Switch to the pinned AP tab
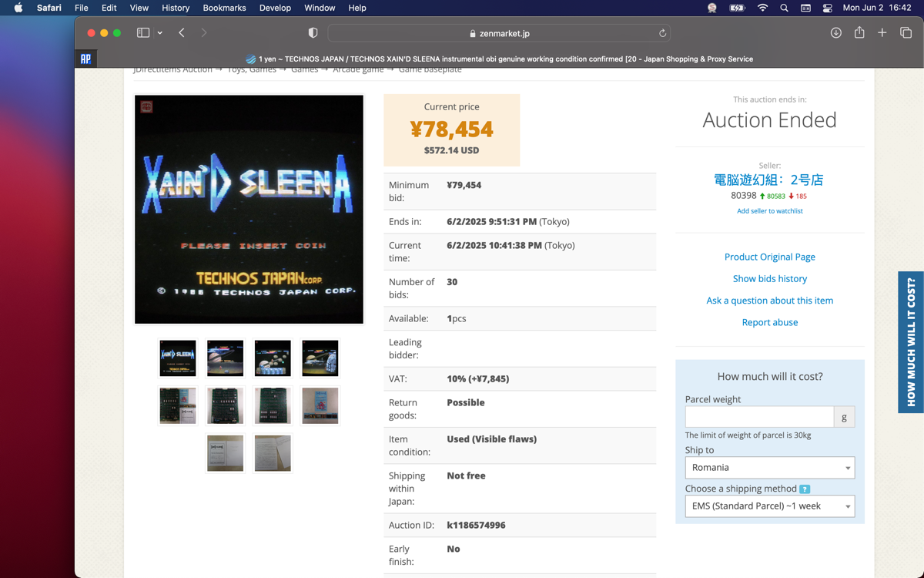 (x=85, y=59)
